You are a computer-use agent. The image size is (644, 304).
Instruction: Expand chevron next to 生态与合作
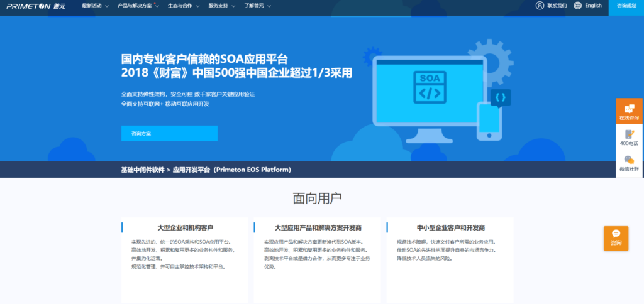197,6
